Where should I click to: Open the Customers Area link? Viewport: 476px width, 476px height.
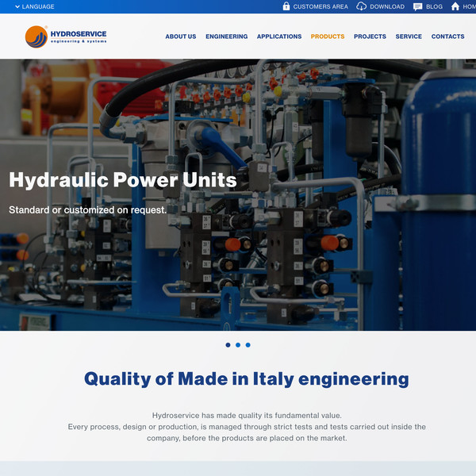point(321,6)
